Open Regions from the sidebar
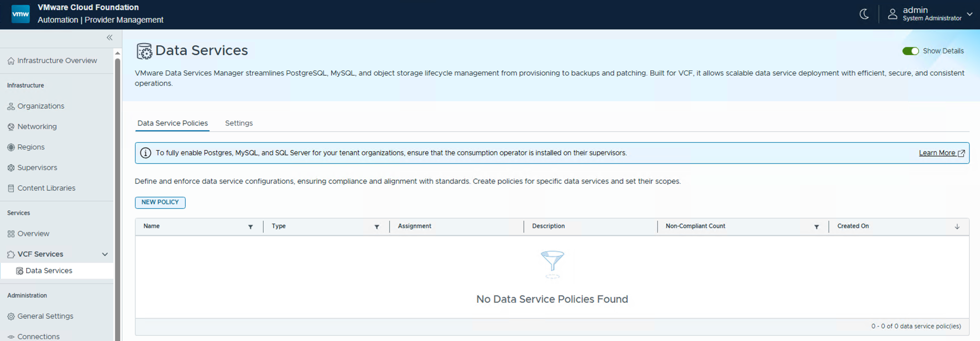 coord(31,148)
